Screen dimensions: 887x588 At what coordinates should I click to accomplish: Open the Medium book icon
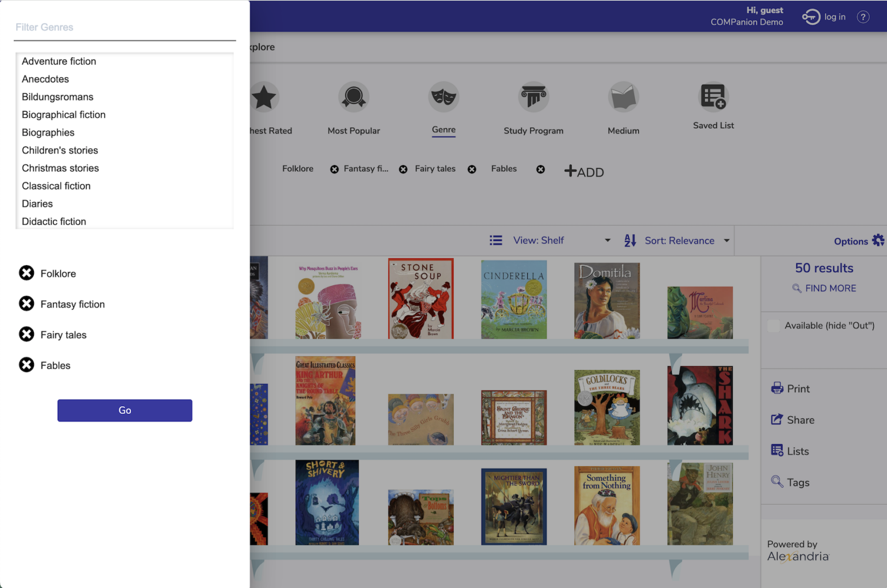[x=623, y=97]
